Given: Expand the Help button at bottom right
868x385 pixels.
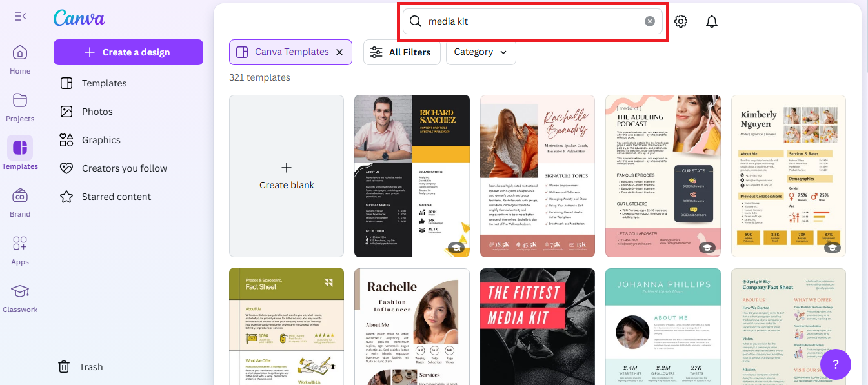Looking at the screenshot, I should pos(835,364).
